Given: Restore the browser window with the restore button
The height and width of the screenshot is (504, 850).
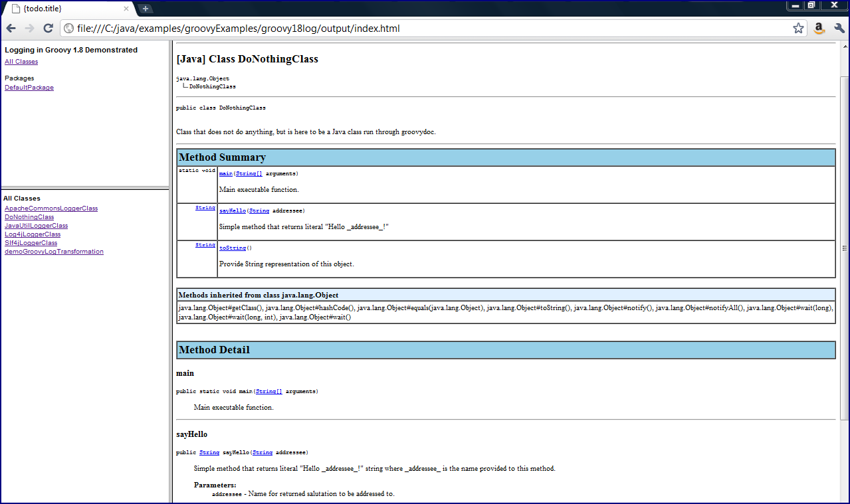Looking at the screenshot, I should (811, 5).
